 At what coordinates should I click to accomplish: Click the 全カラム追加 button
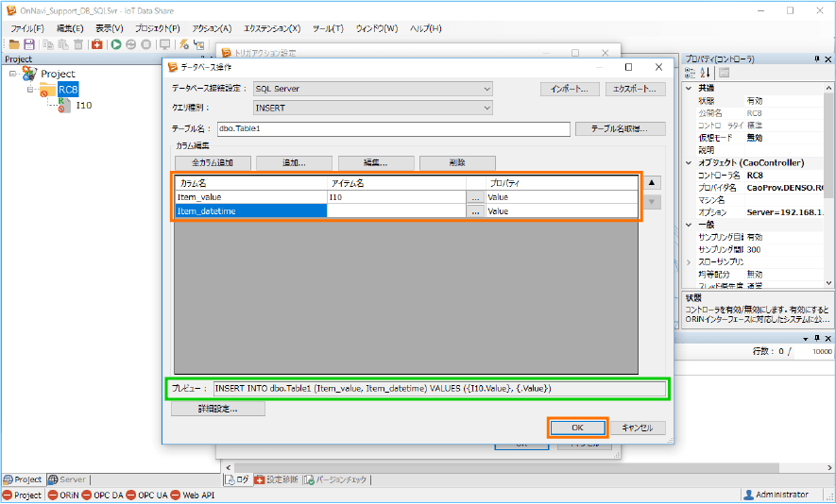click(x=212, y=162)
